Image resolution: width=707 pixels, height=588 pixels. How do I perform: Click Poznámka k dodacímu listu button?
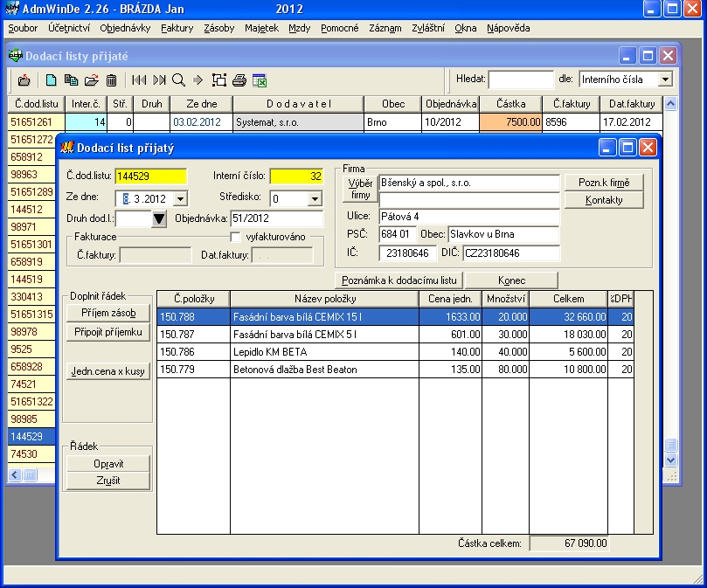pos(399,280)
